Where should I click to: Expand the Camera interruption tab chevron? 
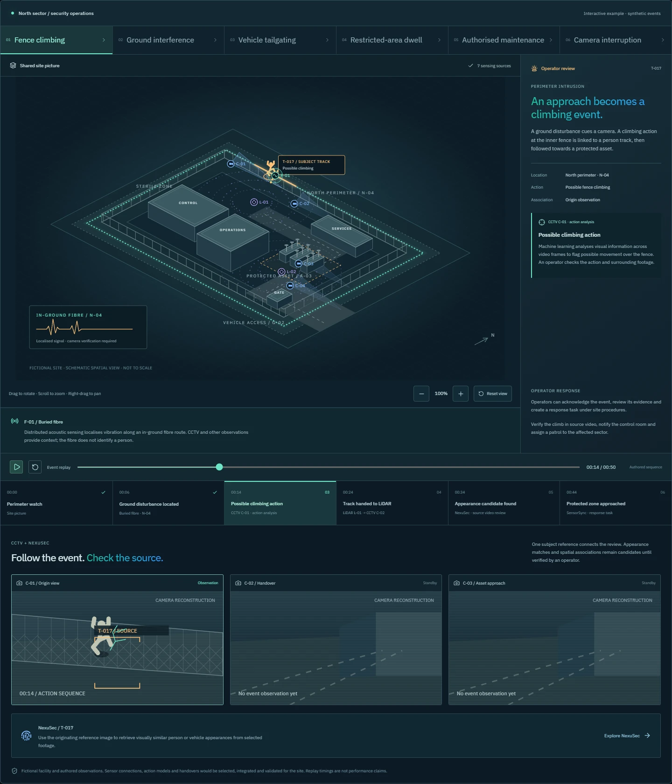(x=663, y=40)
